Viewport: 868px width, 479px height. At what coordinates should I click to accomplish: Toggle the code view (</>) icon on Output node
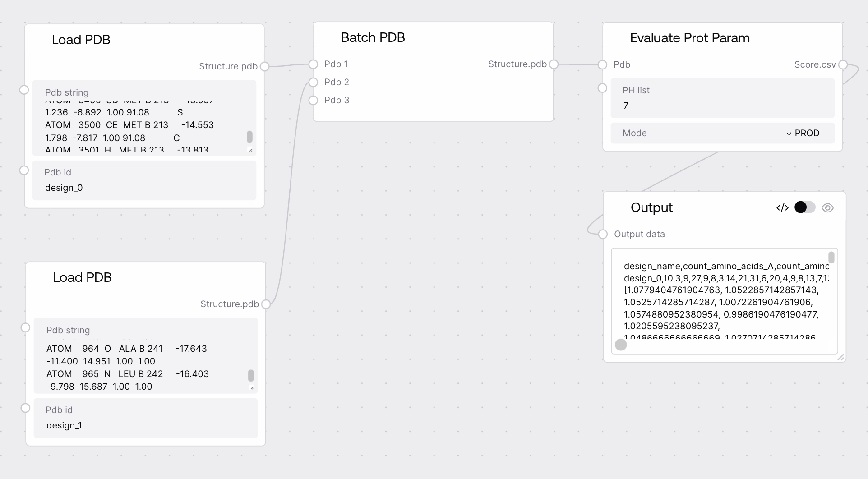[x=782, y=207]
